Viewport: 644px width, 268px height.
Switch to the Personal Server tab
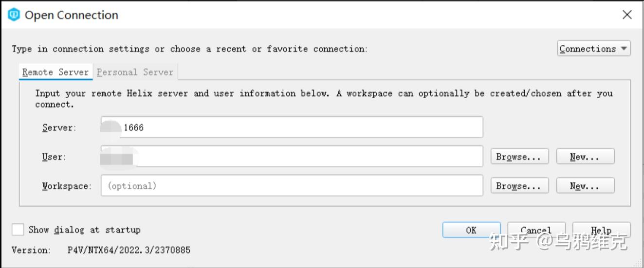coord(135,72)
